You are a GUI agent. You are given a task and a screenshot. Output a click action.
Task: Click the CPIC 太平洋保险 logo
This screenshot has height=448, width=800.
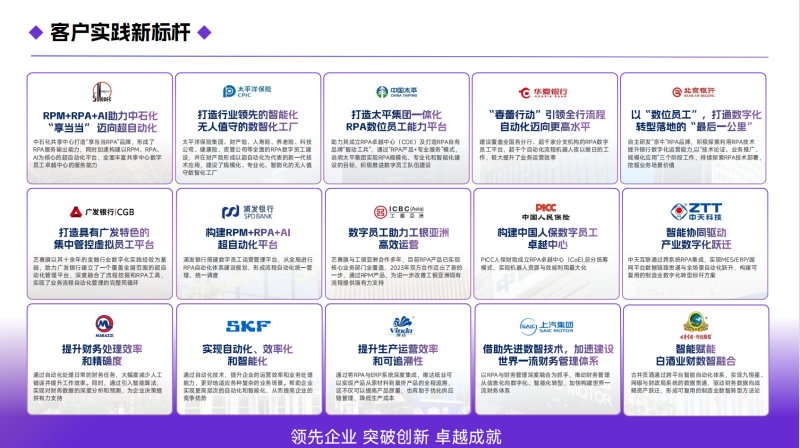pos(247,91)
